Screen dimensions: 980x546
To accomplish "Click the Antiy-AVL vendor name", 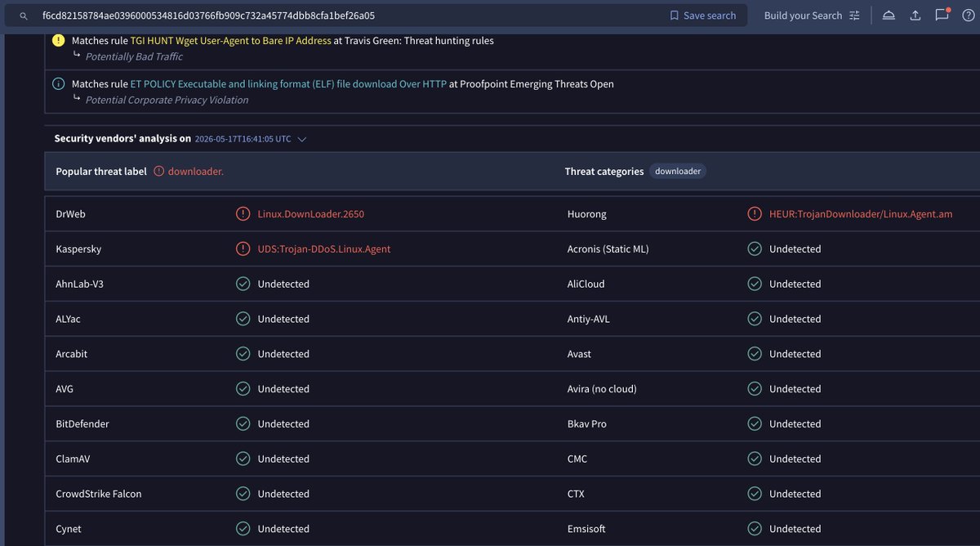I will coord(589,319).
